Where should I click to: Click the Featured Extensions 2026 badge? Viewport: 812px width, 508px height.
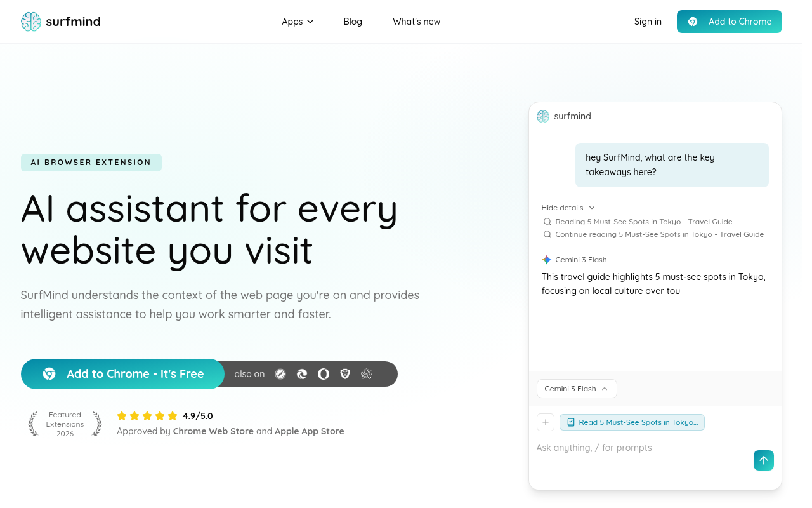click(65, 424)
